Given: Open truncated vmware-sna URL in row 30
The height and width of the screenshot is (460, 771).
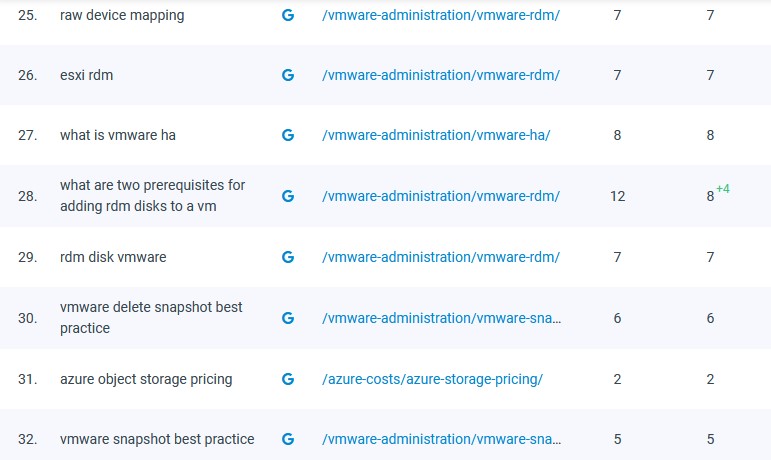Looking at the screenshot, I should (x=441, y=318).
